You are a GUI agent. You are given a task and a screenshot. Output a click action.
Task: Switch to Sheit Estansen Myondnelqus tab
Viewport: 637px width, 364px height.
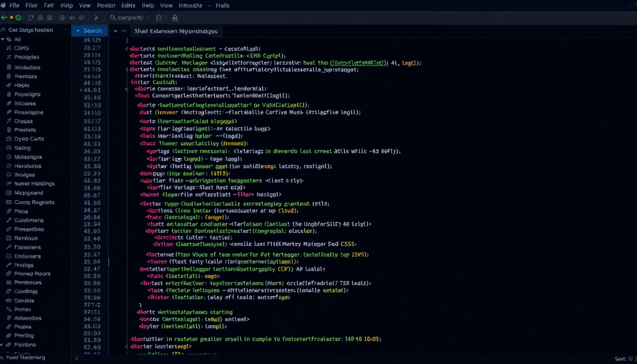click(176, 31)
